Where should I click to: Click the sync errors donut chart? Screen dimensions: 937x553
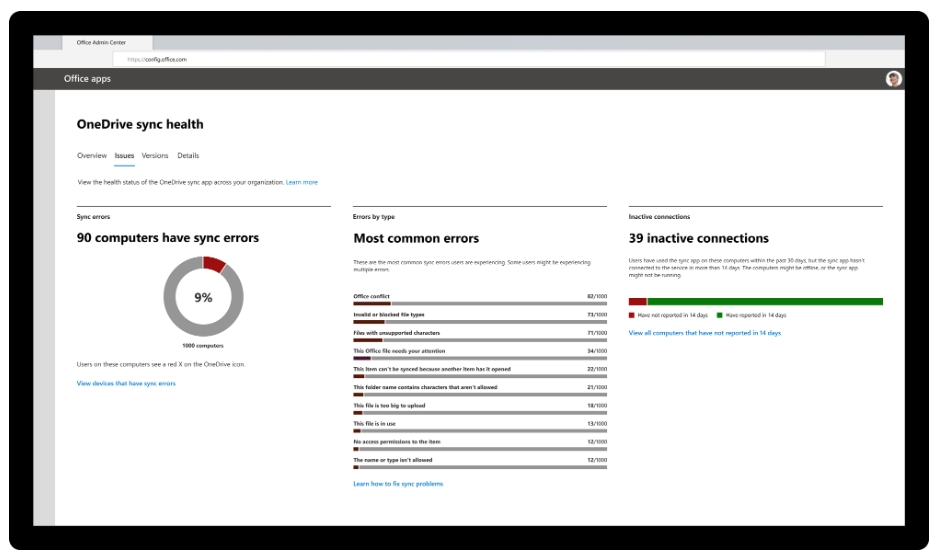[203, 297]
